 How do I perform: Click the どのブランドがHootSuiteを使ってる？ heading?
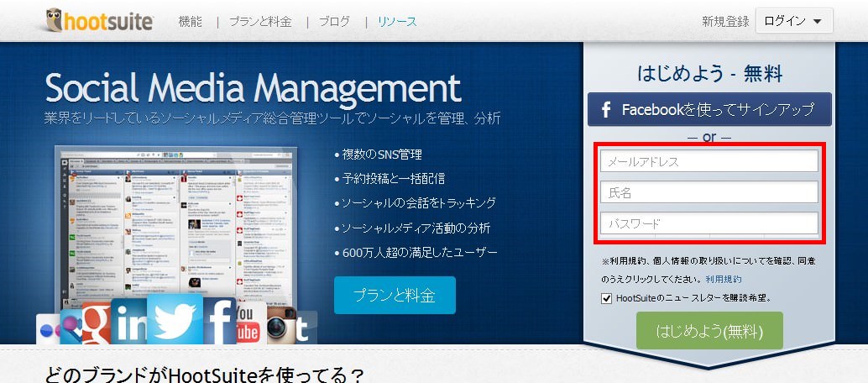[204, 375]
